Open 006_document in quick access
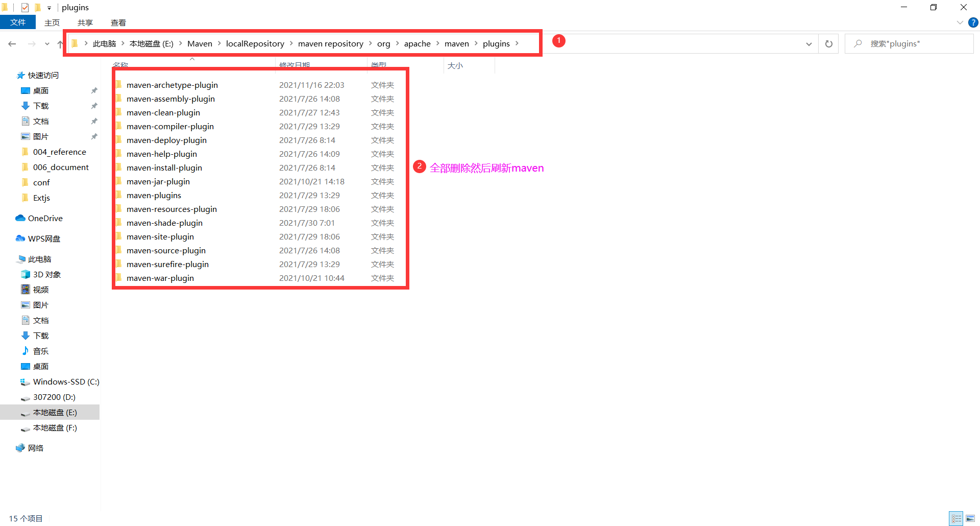 pyautogui.click(x=61, y=167)
